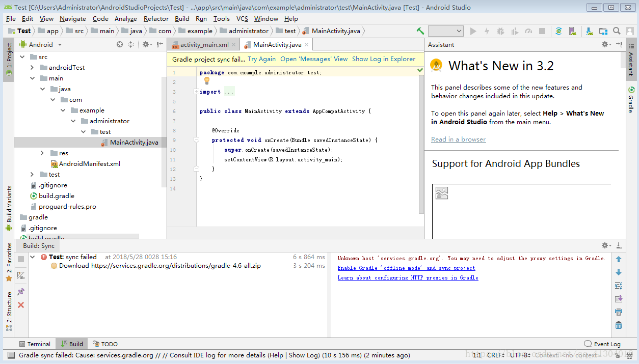This screenshot has width=639, height=364.
Task: Open the Android view selector dropdown
Action: [41, 44]
